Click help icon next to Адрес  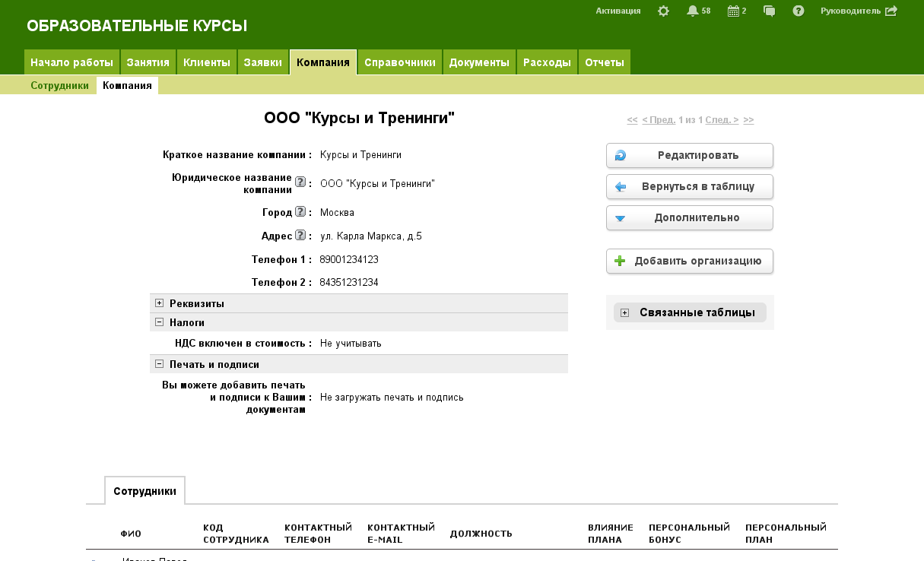[300, 236]
